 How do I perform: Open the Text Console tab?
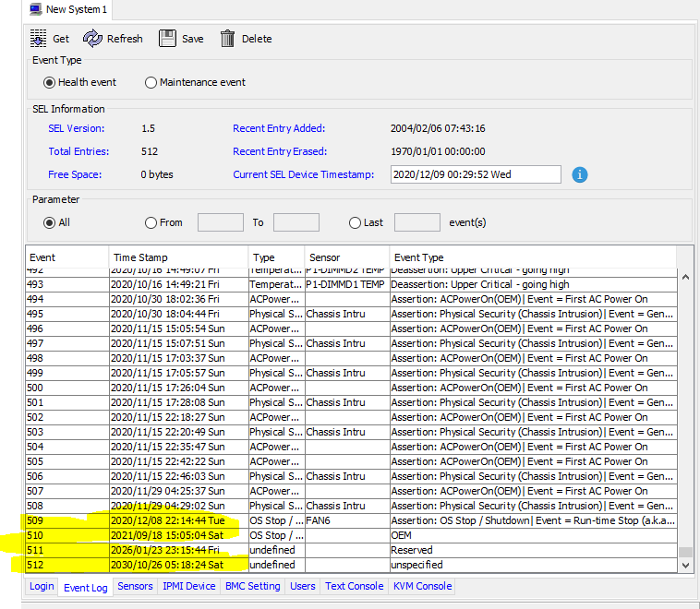point(354,586)
